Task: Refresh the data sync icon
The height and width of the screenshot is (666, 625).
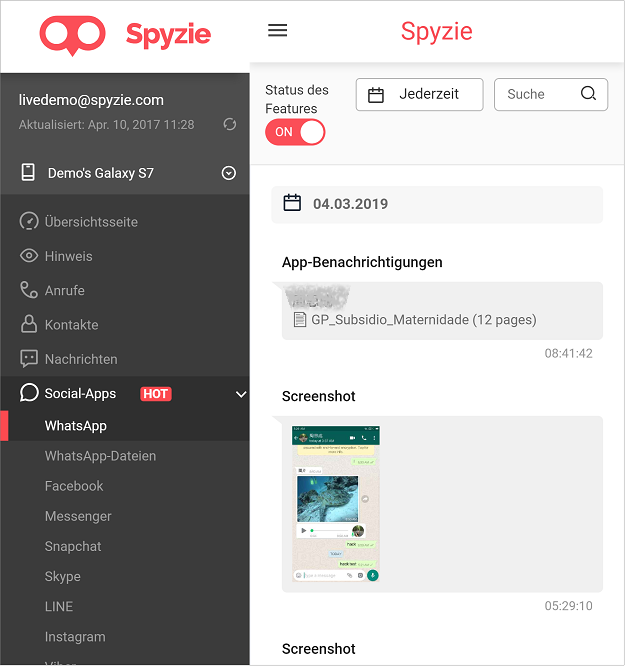Action: (230, 124)
